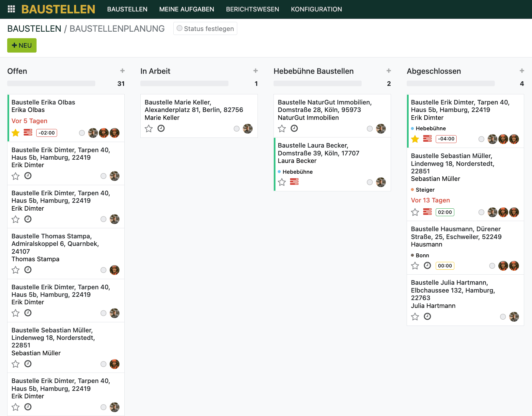Click the Offen column title

[x=17, y=71]
